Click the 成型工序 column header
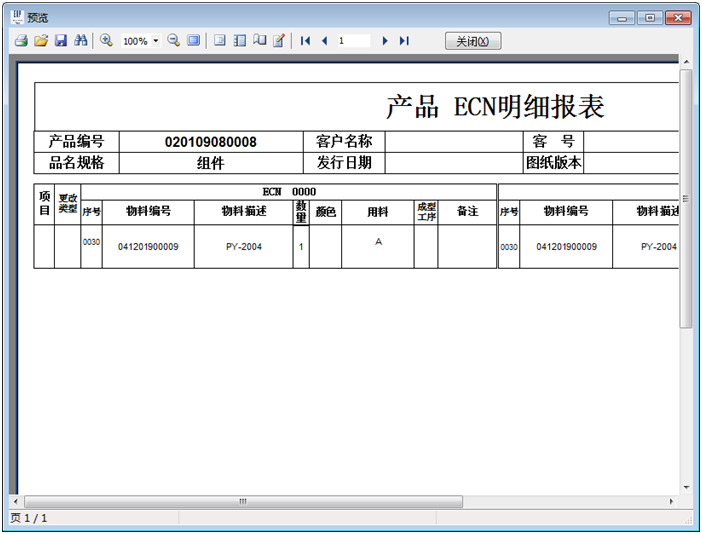The height and width of the screenshot is (534, 702). coord(426,212)
